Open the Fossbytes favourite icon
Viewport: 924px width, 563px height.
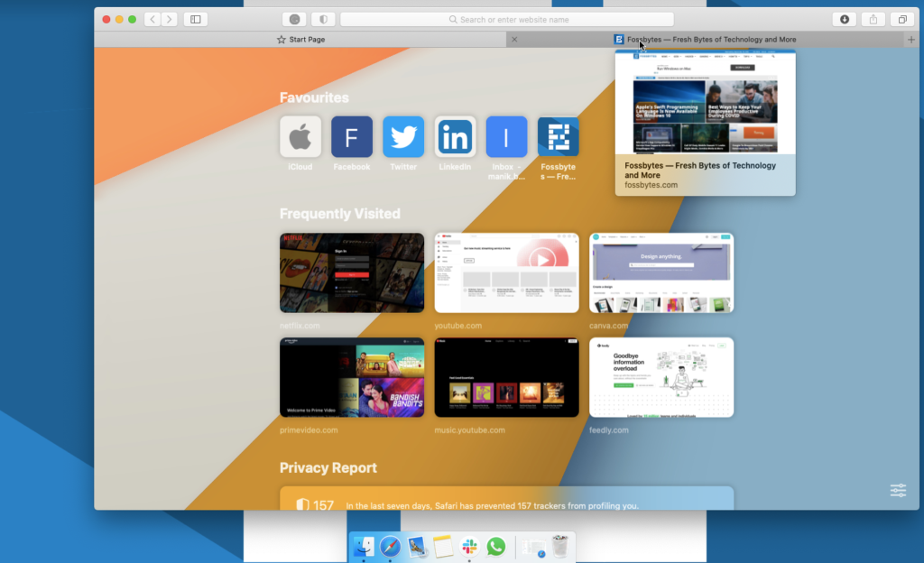(558, 136)
